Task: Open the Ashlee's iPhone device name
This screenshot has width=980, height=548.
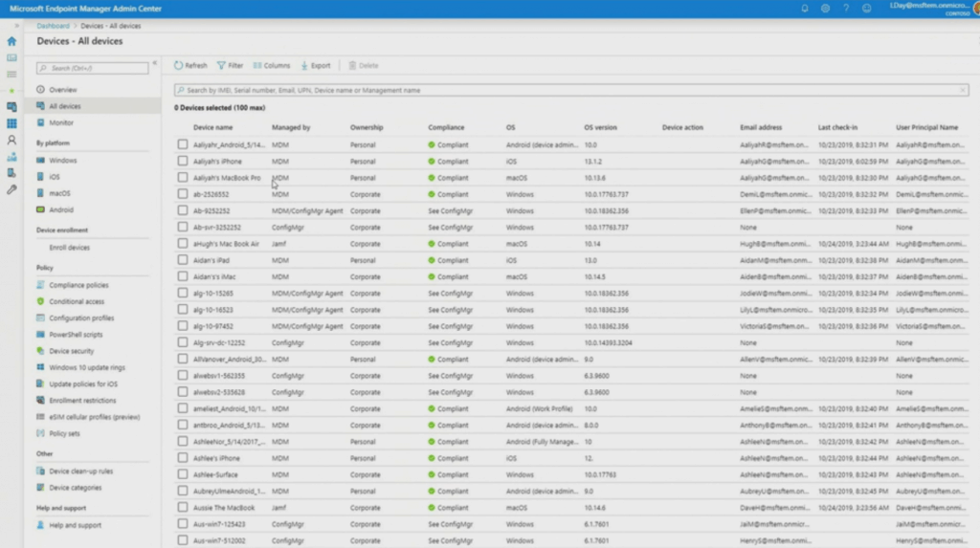Action: coord(216,458)
